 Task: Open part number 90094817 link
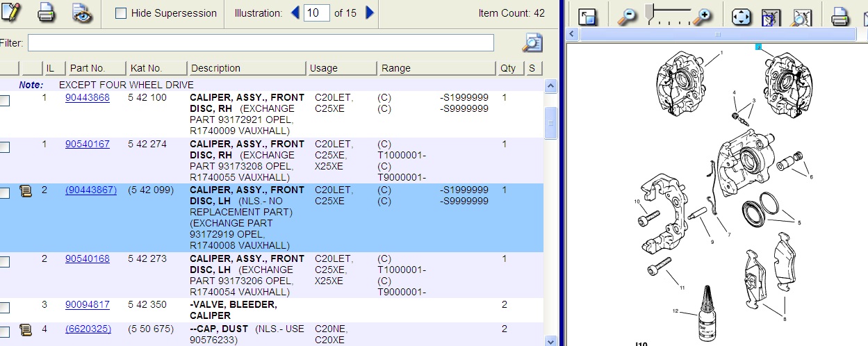88,304
